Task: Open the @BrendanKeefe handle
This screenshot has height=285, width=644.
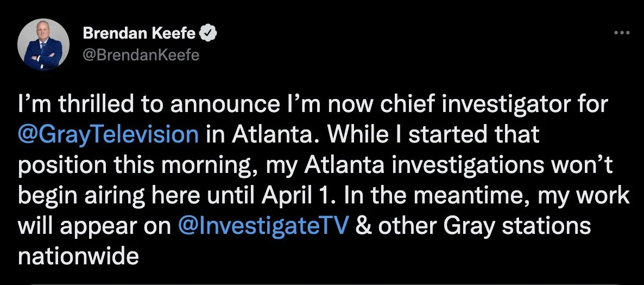Action: pyautogui.click(x=141, y=55)
